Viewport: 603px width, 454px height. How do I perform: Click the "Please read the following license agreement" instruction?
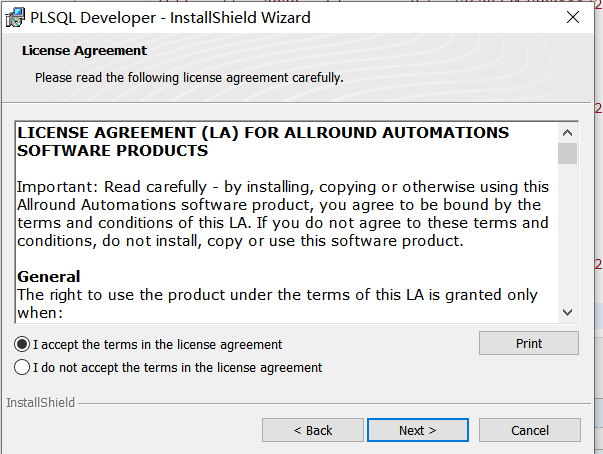point(189,77)
